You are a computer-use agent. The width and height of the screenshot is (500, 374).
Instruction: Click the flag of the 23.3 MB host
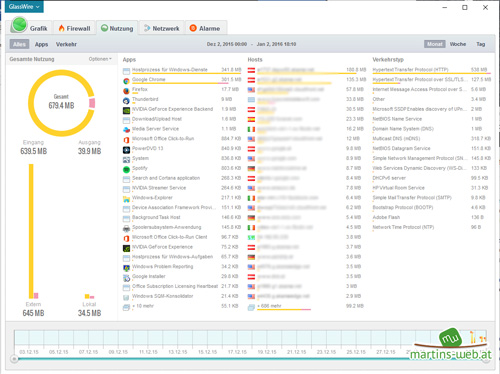click(x=251, y=119)
